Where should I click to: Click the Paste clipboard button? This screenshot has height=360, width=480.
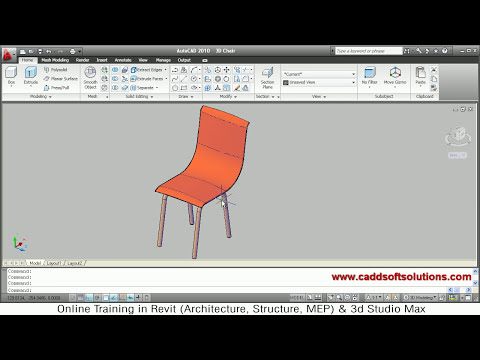(420, 76)
